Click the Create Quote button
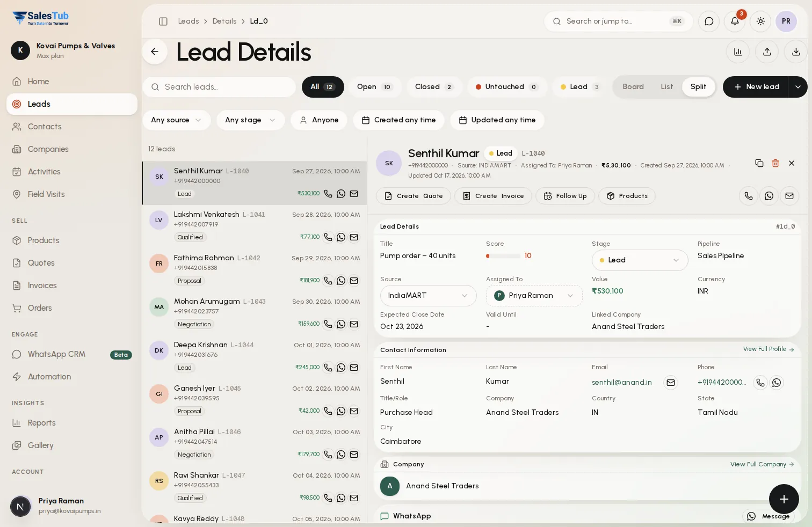The image size is (812, 527). point(414,196)
